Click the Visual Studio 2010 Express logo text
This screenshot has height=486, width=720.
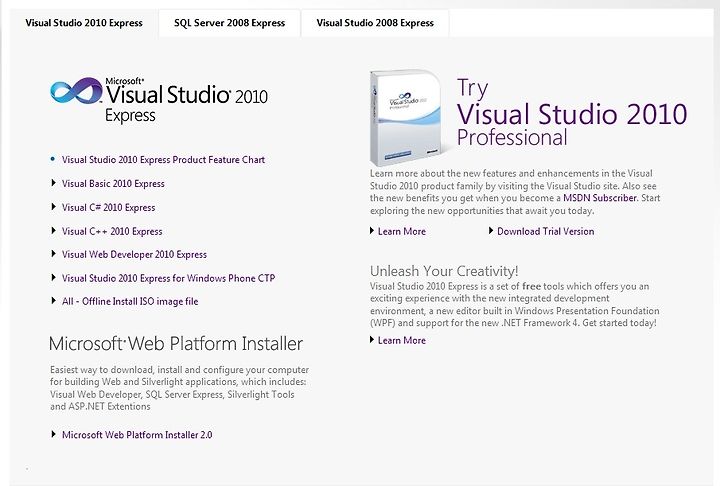click(x=186, y=100)
